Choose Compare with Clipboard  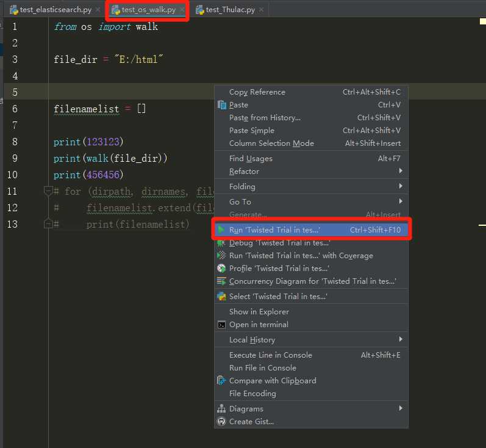point(311,380)
